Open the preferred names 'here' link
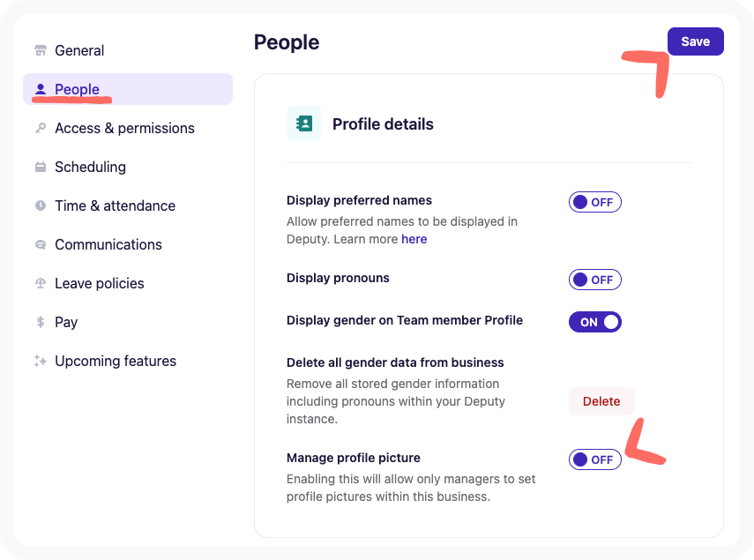Image resolution: width=754 pixels, height=560 pixels. click(x=414, y=239)
